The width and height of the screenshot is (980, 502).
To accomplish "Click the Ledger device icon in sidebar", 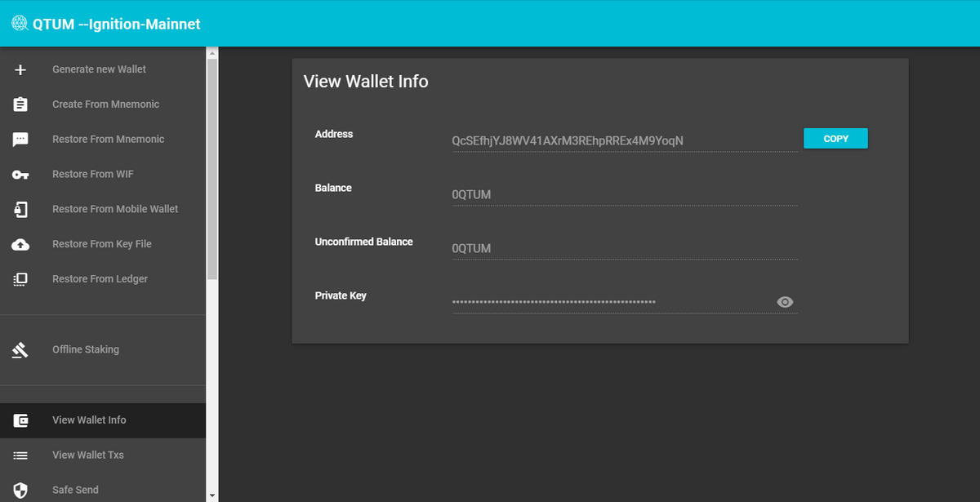I will [20, 279].
